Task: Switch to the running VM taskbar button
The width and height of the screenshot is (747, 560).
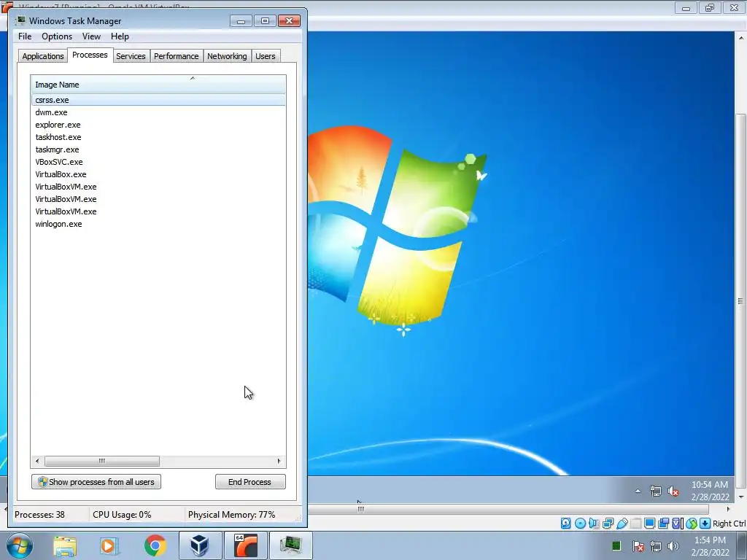Action: pos(245,545)
